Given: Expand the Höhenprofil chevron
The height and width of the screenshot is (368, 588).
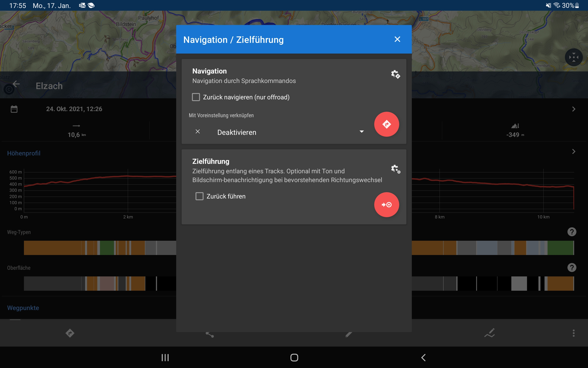Looking at the screenshot, I should 573,152.
